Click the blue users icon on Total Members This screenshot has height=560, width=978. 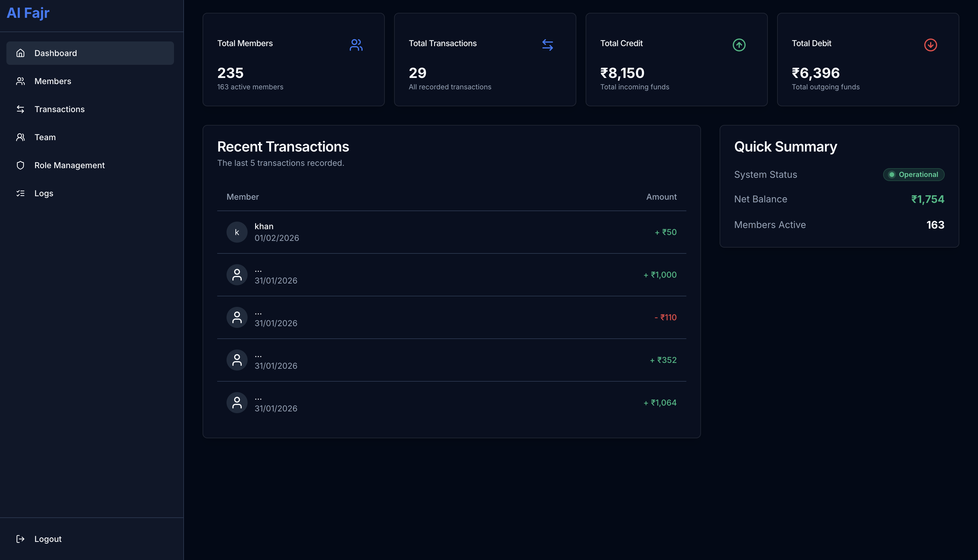(x=356, y=45)
